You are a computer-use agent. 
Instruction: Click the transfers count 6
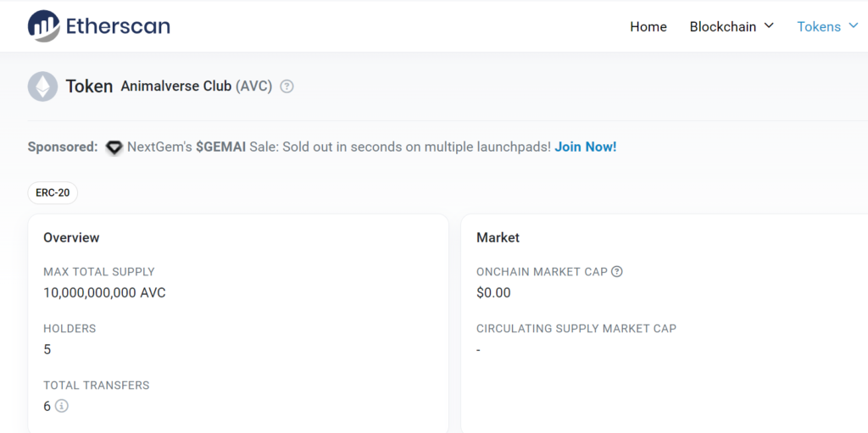pyautogui.click(x=47, y=406)
